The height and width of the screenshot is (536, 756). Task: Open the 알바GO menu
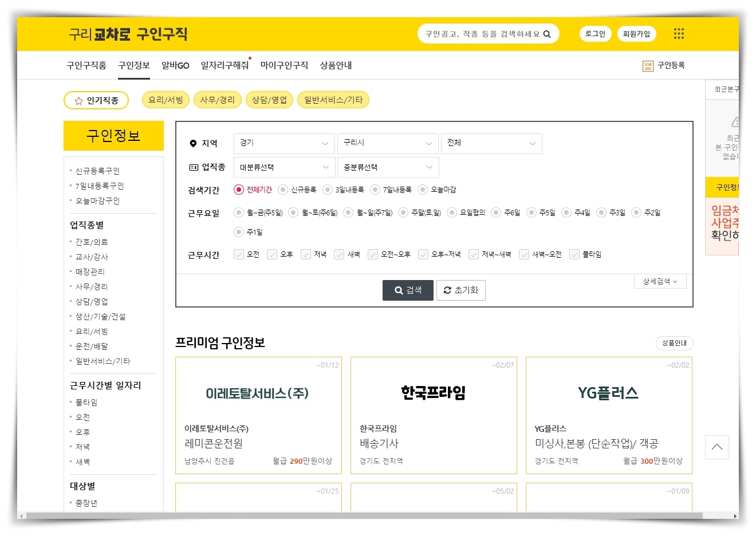[x=175, y=65]
